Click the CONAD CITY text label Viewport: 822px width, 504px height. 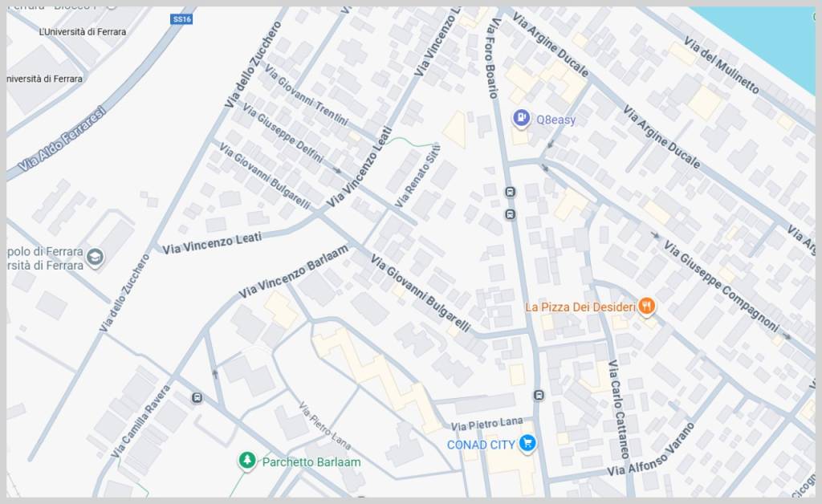tap(481, 445)
